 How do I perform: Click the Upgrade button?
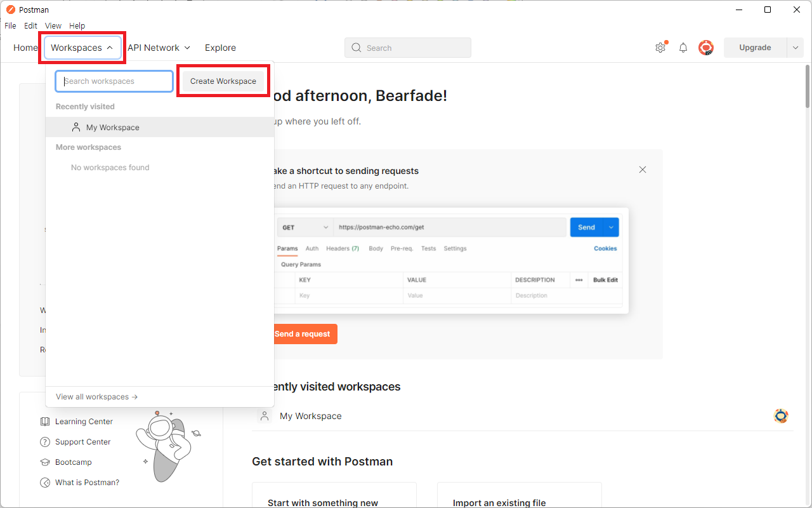(x=755, y=48)
